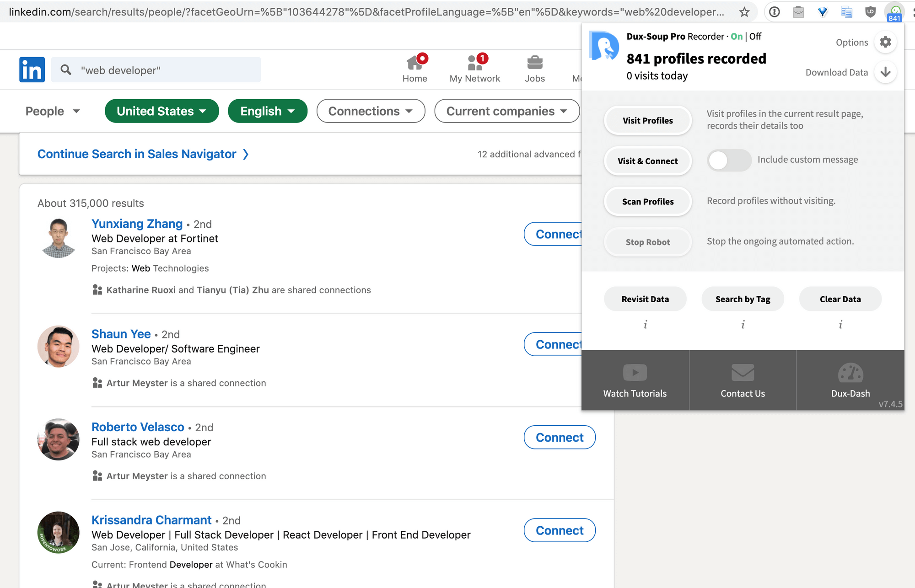Click the Revisit Data button
Screen dimensions: 915x588
[x=645, y=299]
